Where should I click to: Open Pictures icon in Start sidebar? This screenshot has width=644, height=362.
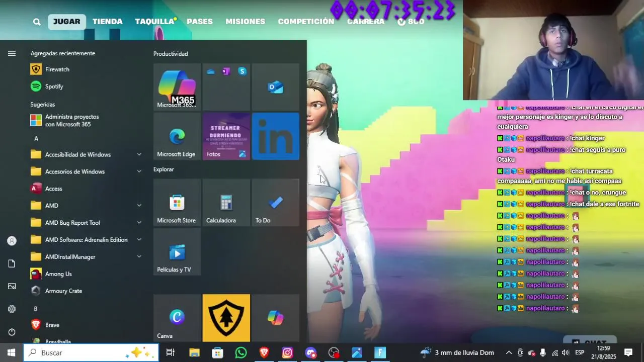point(12,287)
